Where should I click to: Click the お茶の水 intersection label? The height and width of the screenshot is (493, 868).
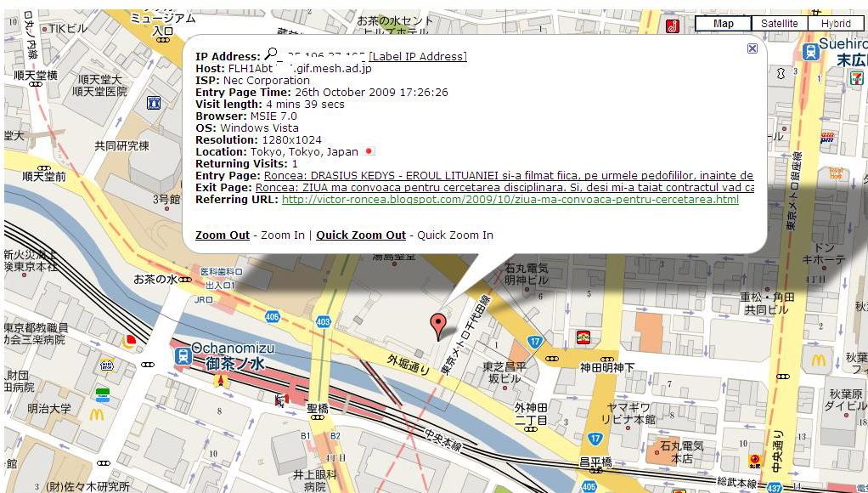[155, 279]
